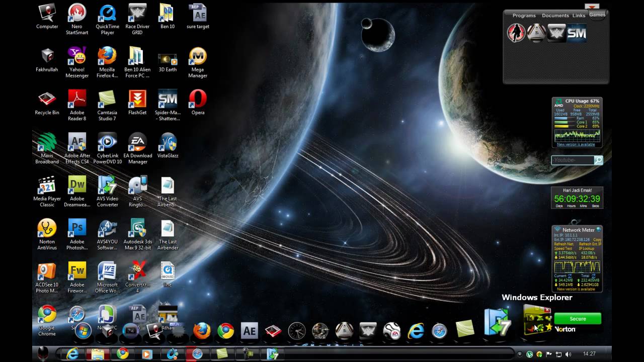The width and height of the screenshot is (644, 362).
Task: Launch CyberLink PowerDVD 10 shortcut
Action: (x=107, y=149)
